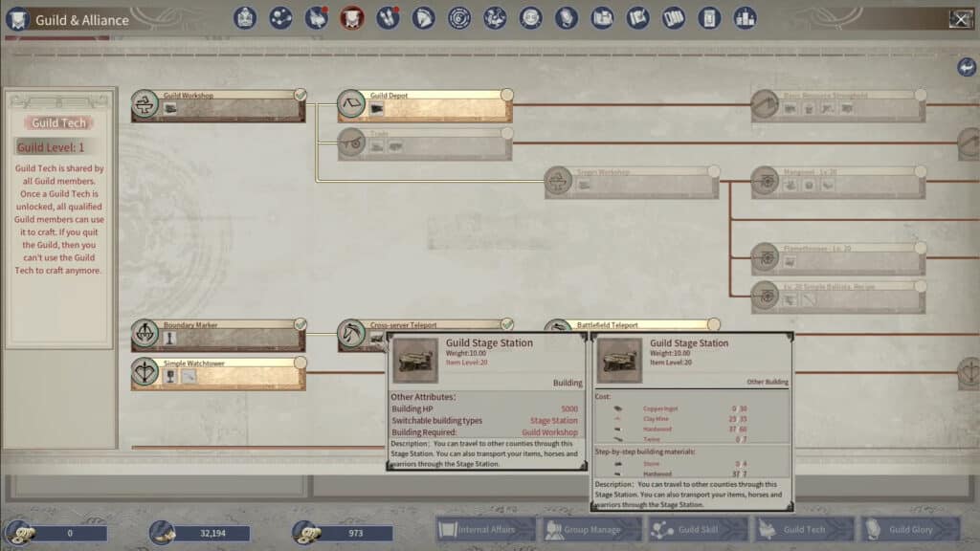Screen dimensions: 980x551
Task: Toggle the Simple Watchtower status circle
Action: 301,363
